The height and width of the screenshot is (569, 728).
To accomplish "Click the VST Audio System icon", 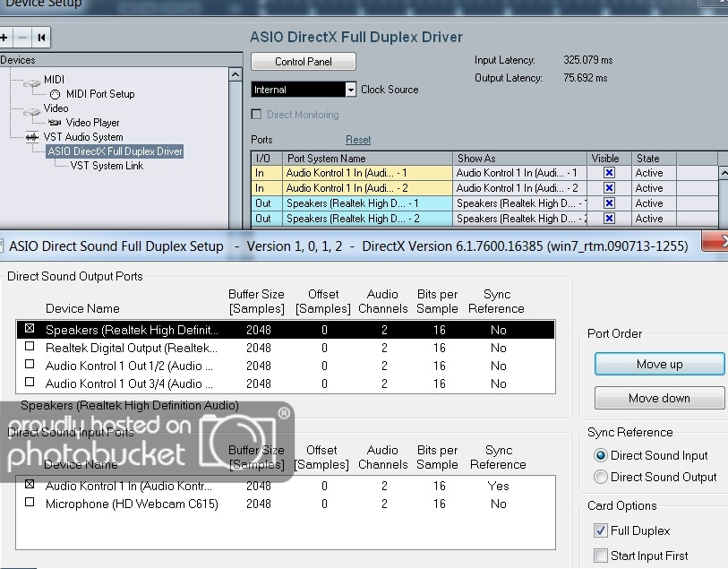I will coord(31,137).
